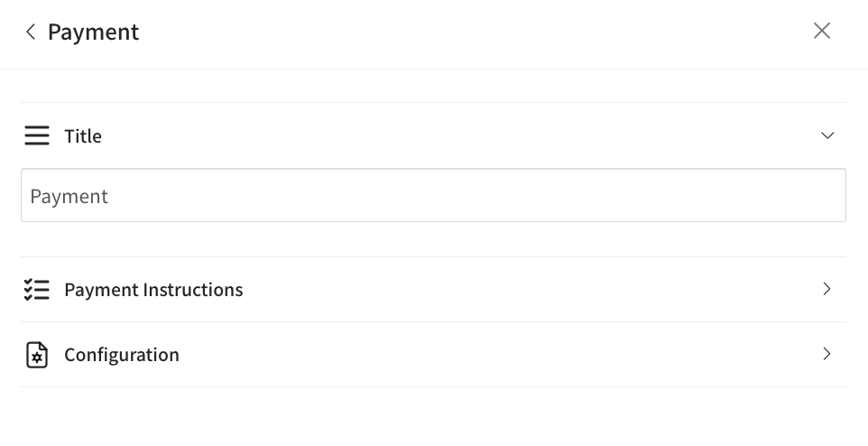
Task: Dismiss the panel with the X icon
Action: click(821, 32)
